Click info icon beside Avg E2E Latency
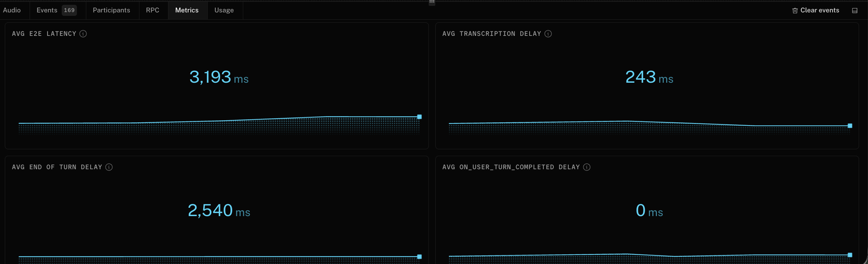The width and height of the screenshot is (868, 264). (x=83, y=34)
